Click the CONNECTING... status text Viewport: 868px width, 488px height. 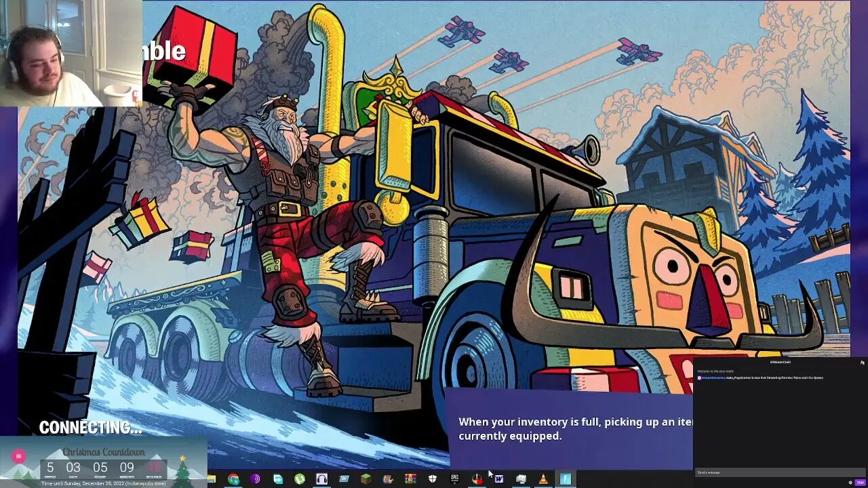91,428
